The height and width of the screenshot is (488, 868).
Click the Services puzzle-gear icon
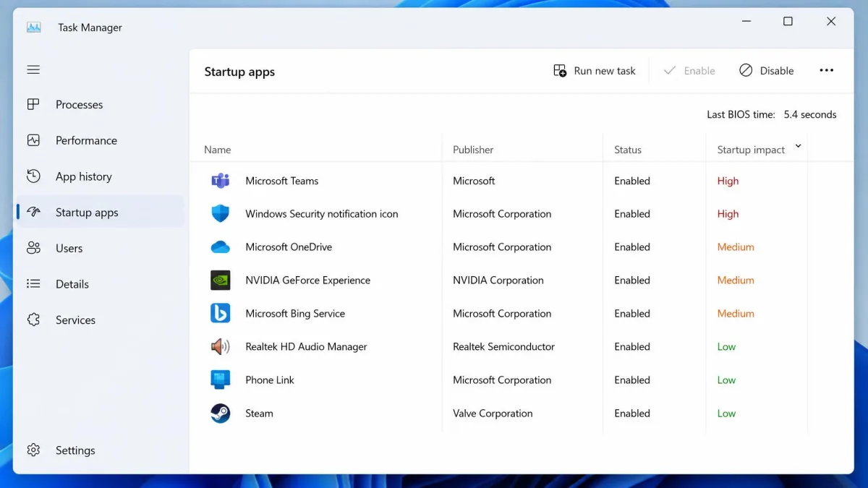click(33, 320)
